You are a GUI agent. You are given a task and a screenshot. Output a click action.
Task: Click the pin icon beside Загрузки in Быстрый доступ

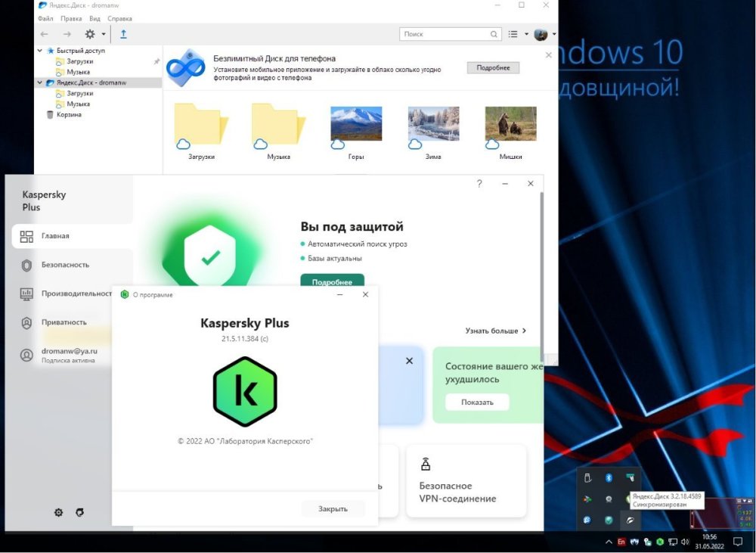pos(156,61)
